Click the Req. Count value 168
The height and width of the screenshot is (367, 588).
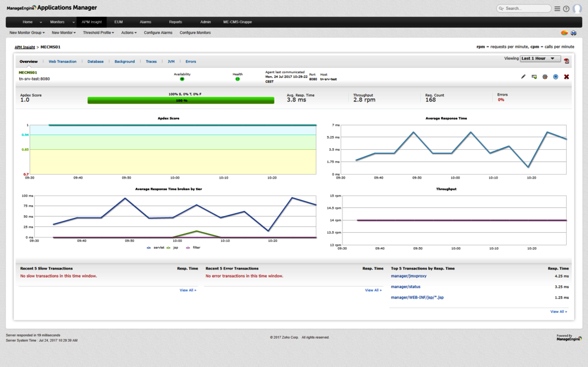point(431,100)
